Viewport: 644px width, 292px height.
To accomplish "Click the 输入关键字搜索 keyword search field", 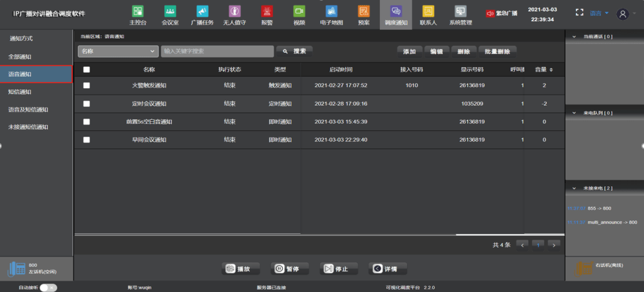I will click(217, 52).
